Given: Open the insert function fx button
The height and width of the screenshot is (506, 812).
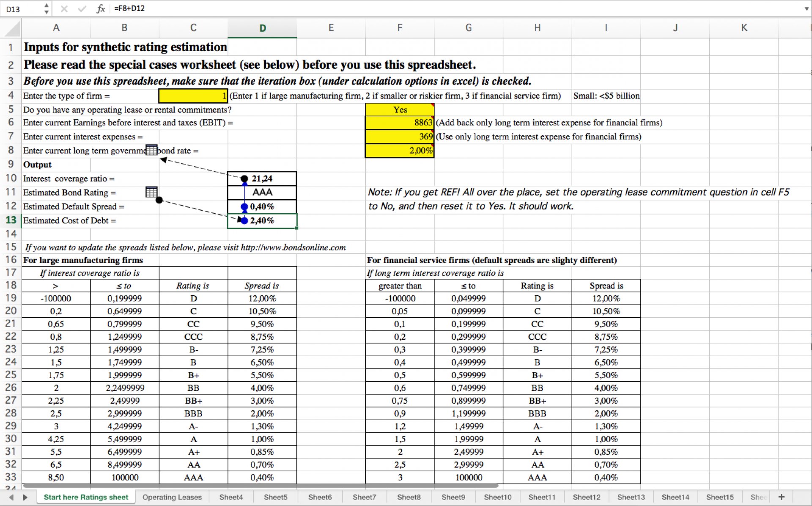Looking at the screenshot, I should [x=101, y=8].
